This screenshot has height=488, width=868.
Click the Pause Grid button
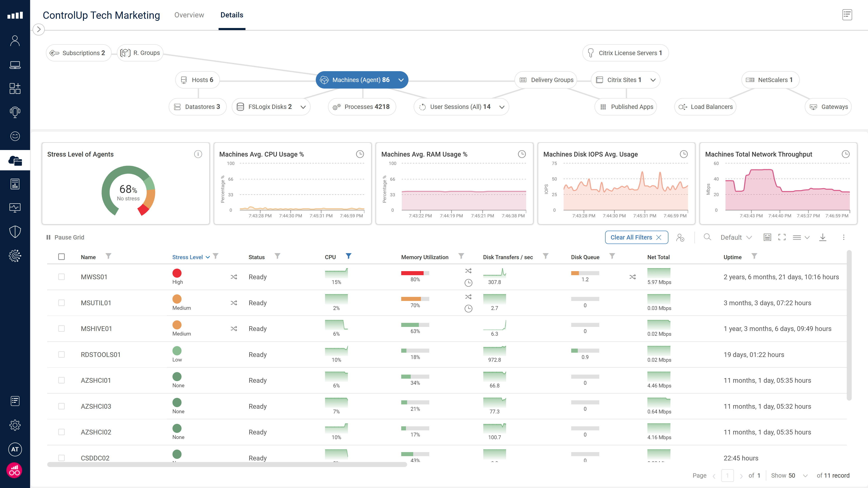pos(65,237)
